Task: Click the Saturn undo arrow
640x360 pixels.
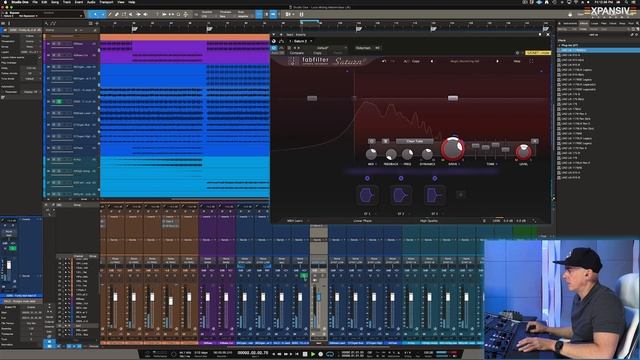Action: pos(384,61)
